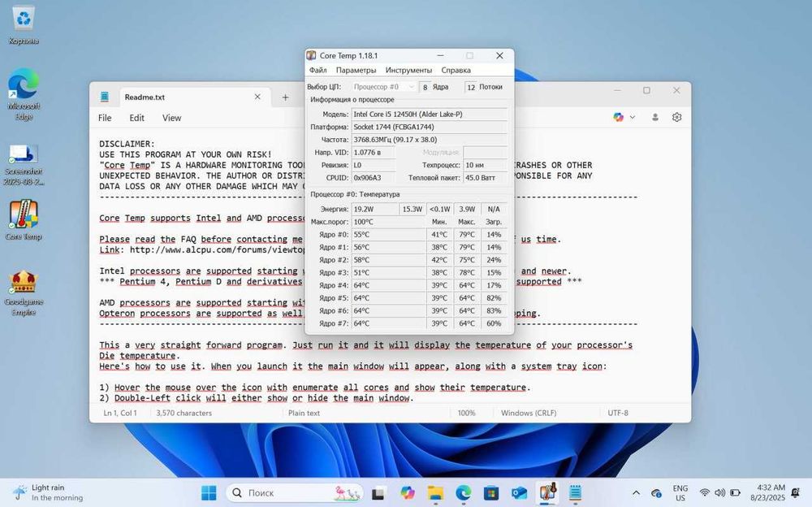The width and height of the screenshot is (812, 507).
Task: Open the Инструменты menu in Core Temp
Action: click(408, 70)
